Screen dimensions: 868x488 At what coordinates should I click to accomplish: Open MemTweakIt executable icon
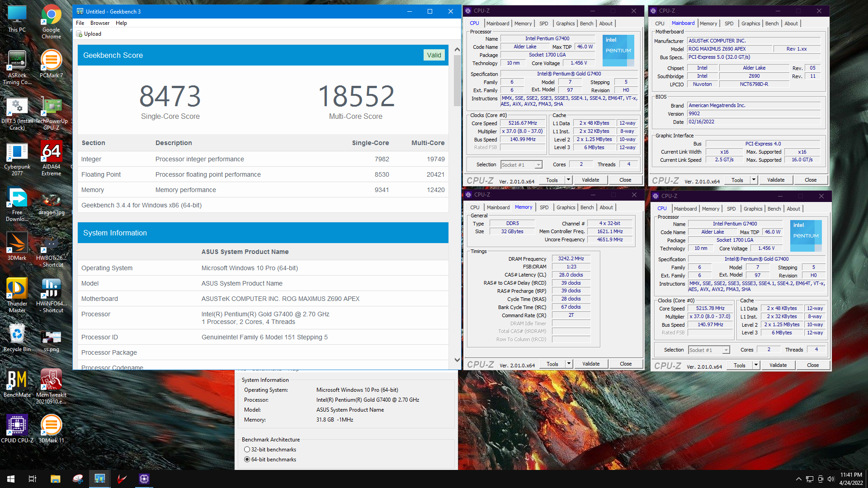pyautogui.click(x=51, y=386)
